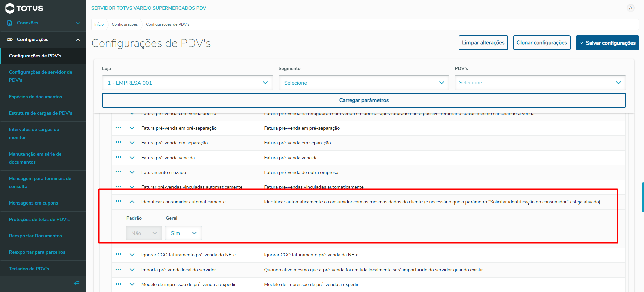Go to Configurações breadcrumb link
The height and width of the screenshot is (292, 644).
tap(125, 24)
